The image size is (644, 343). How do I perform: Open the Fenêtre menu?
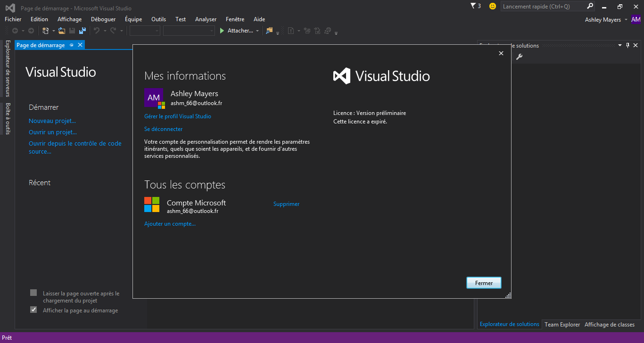pos(235,19)
